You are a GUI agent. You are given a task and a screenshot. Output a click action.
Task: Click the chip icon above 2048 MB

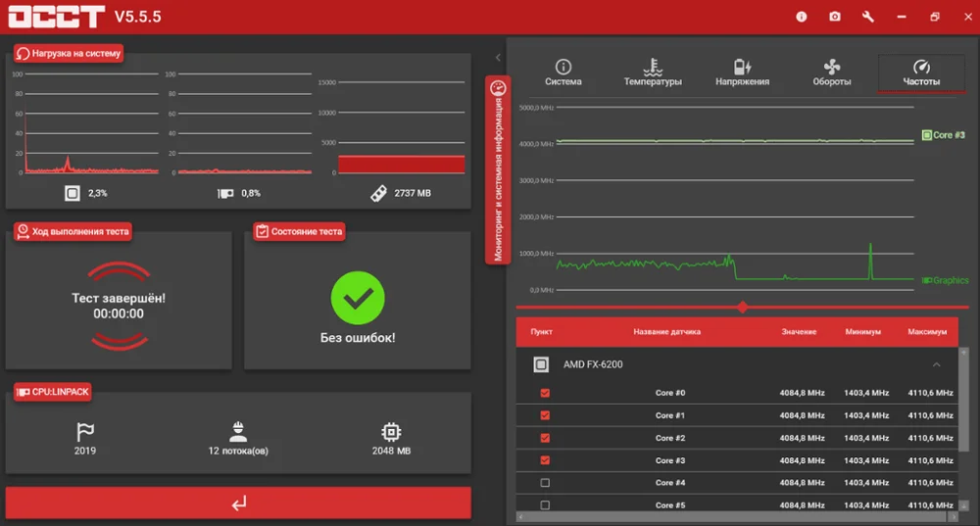click(391, 432)
